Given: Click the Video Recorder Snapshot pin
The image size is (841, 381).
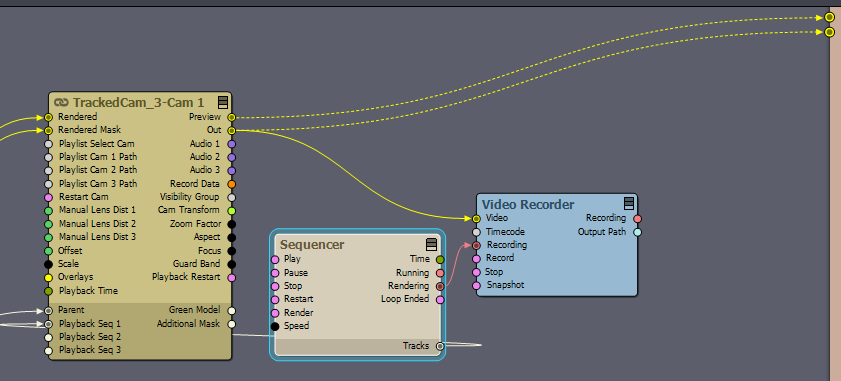Looking at the screenshot, I should click(x=476, y=285).
